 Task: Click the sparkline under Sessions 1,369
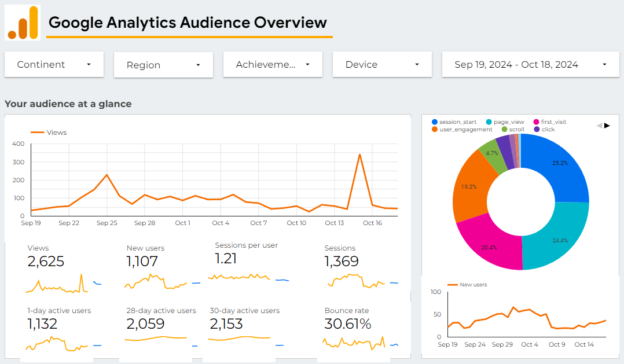(x=356, y=281)
